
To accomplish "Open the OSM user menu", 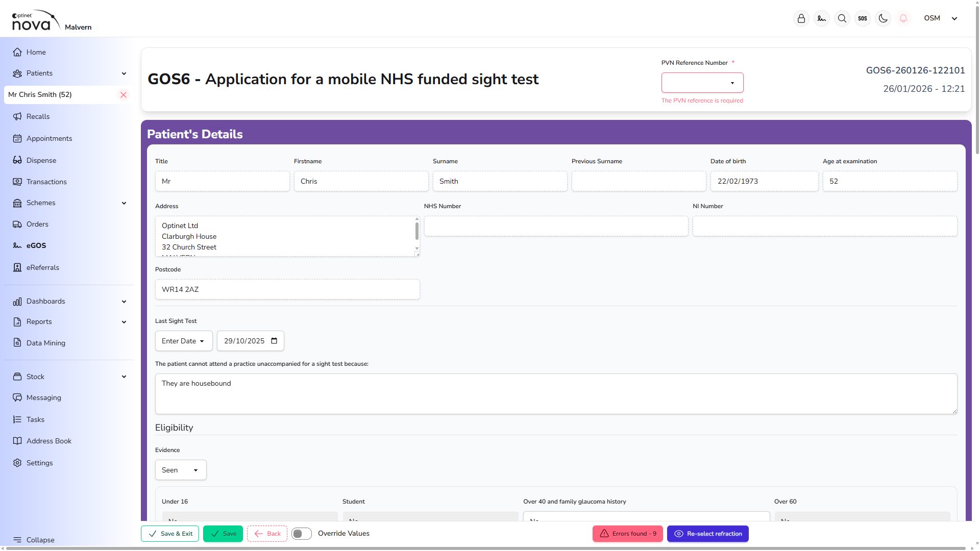I will tap(941, 18).
